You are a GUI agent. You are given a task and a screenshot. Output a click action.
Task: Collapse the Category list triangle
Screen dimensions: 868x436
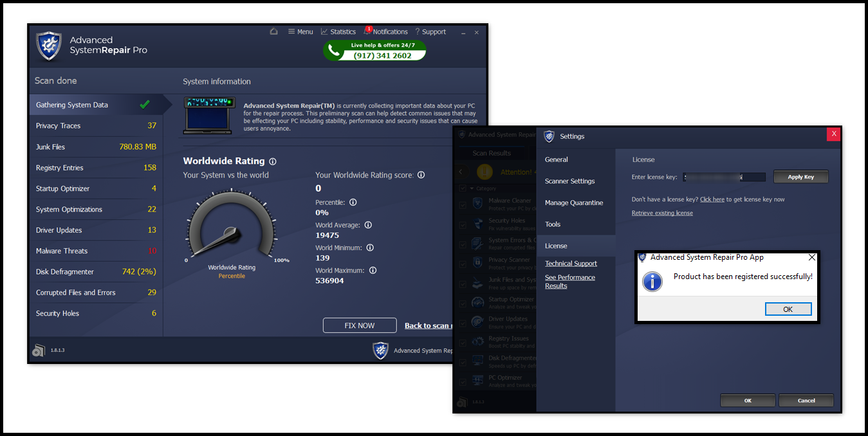pos(472,188)
